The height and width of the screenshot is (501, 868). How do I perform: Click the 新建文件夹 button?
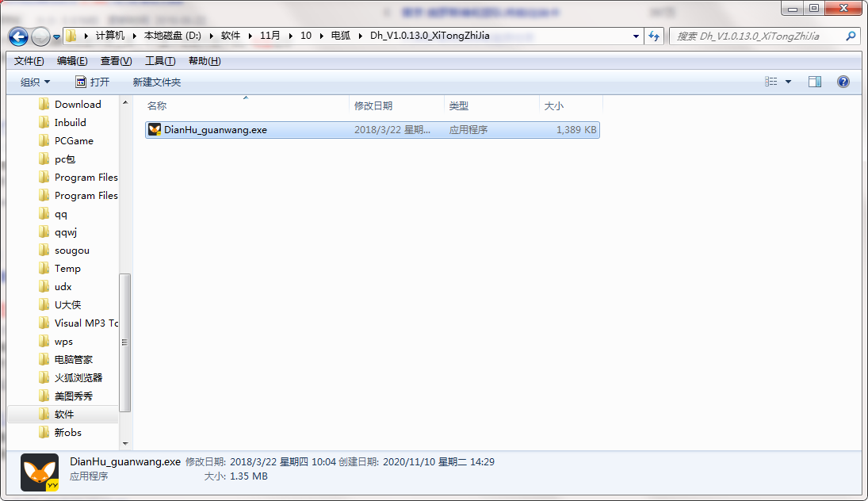[156, 82]
